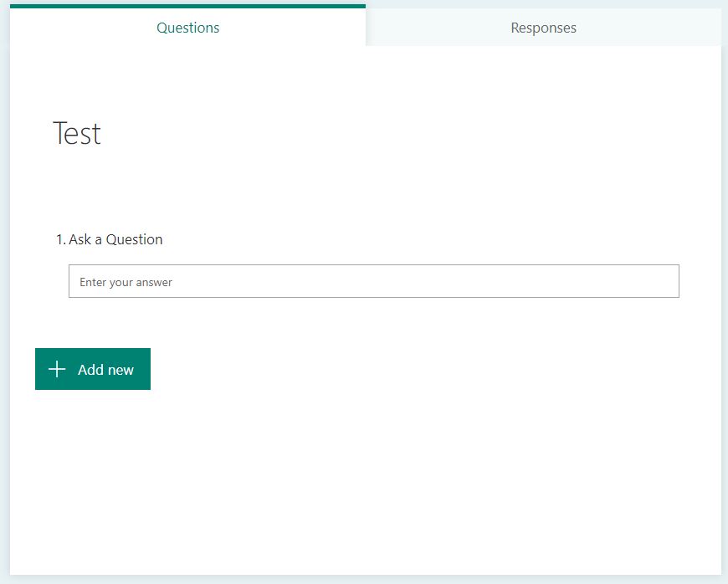
Task: Click the plus icon in Add new
Action: 57,369
